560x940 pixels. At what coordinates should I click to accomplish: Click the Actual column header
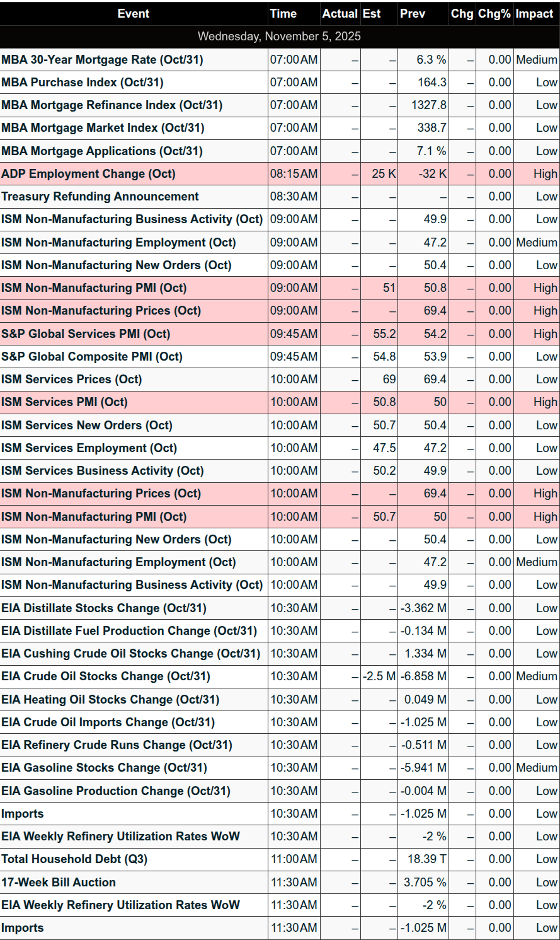tap(340, 13)
